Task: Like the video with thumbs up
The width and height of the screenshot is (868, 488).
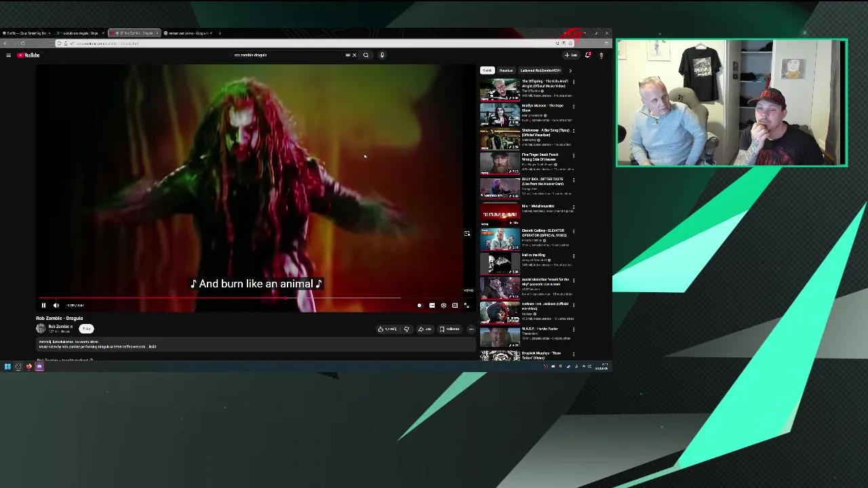Action: point(387,329)
